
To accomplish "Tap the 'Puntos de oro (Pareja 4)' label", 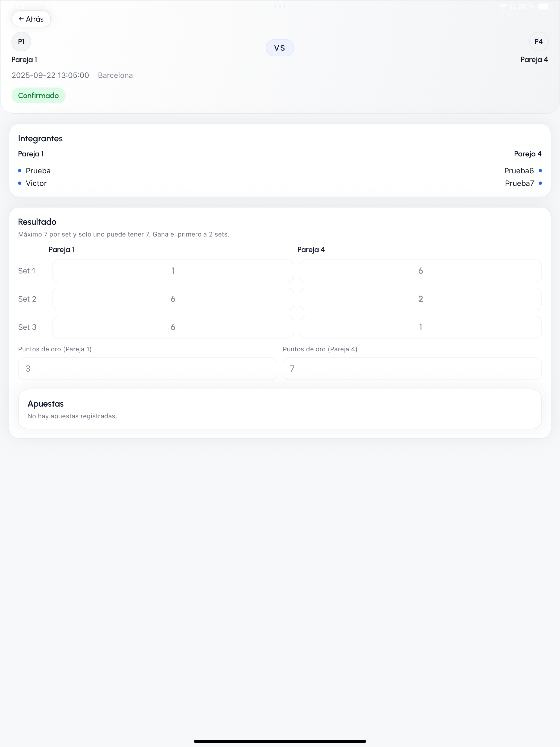I will (x=320, y=349).
